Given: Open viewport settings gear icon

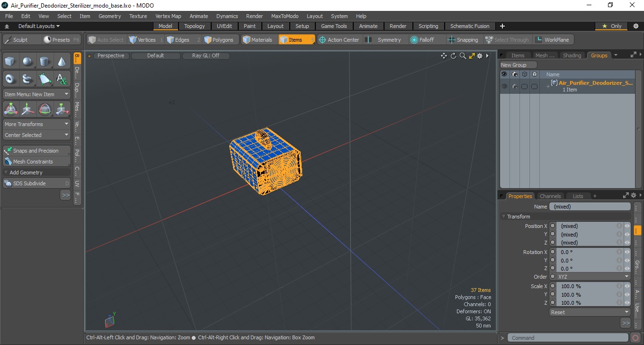Looking at the screenshot, I should point(480,56).
